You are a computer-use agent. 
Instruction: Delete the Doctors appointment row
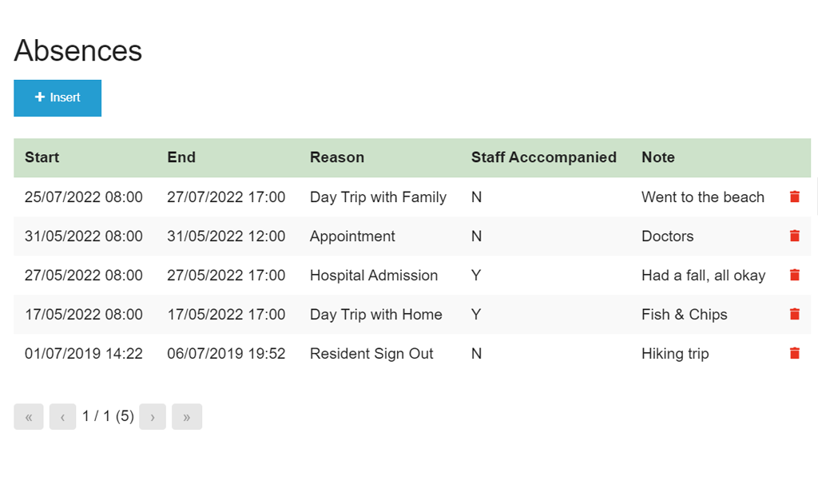[x=795, y=236]
